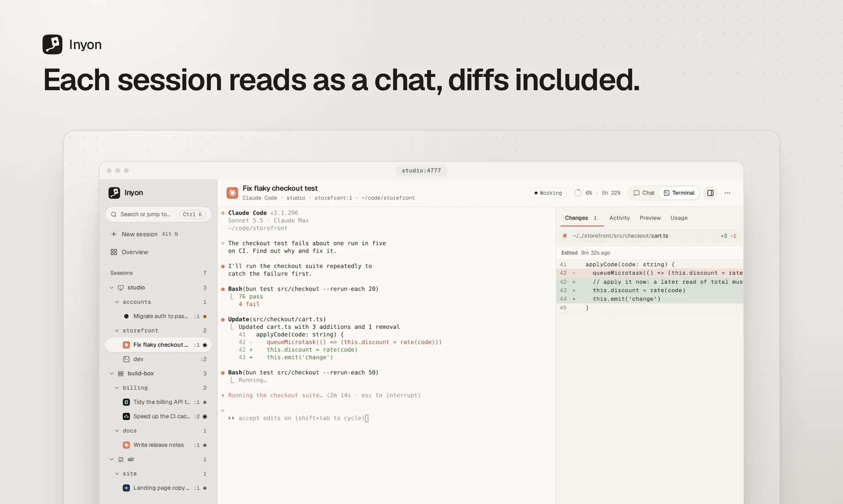
Task: Click the removed queueMicrotask line in diff panel
Action: coord(650,273)
